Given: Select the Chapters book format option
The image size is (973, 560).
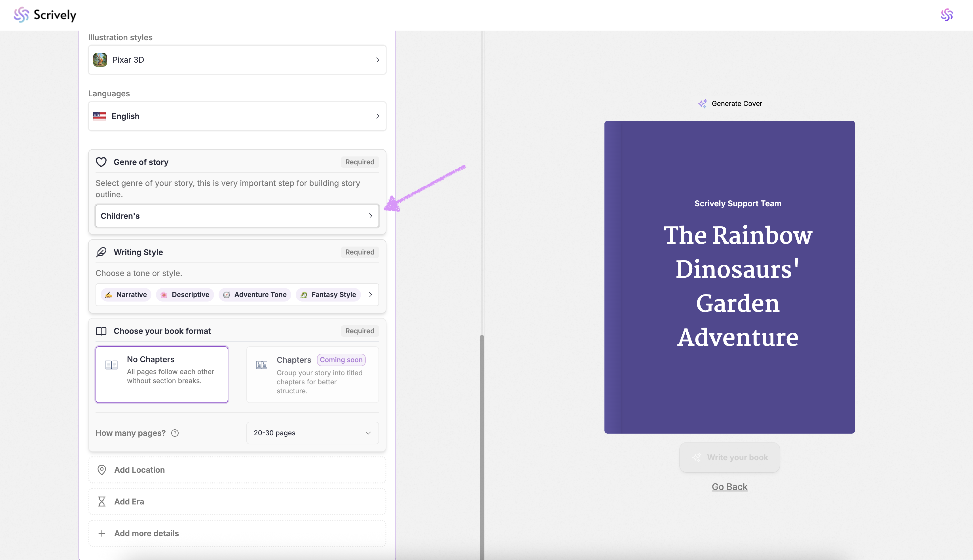Looking at the screenshot, I should 312,374.
